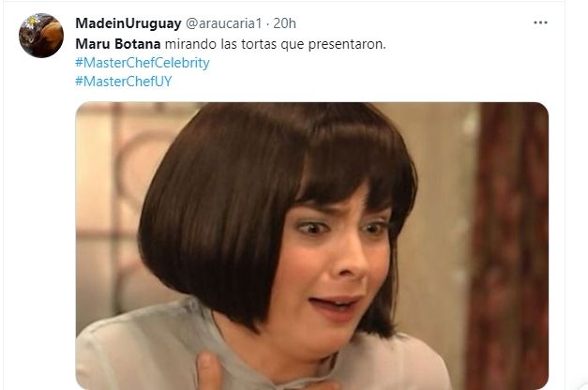Click the text 'mirando las tortas que presentaron'

pyautogui.click(x=276, y=44)
